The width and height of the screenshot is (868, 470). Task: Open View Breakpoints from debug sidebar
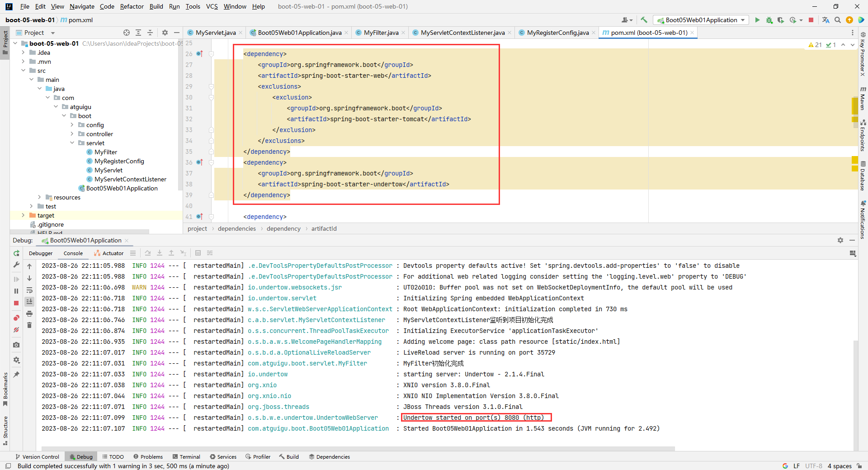coord(16,318)
